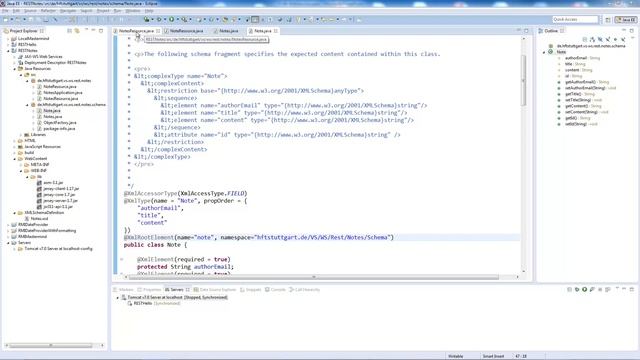Select ObjectFactory.java in Project Explorer
Viewport: 640px width, 360px height.
(x=60, y=122)
